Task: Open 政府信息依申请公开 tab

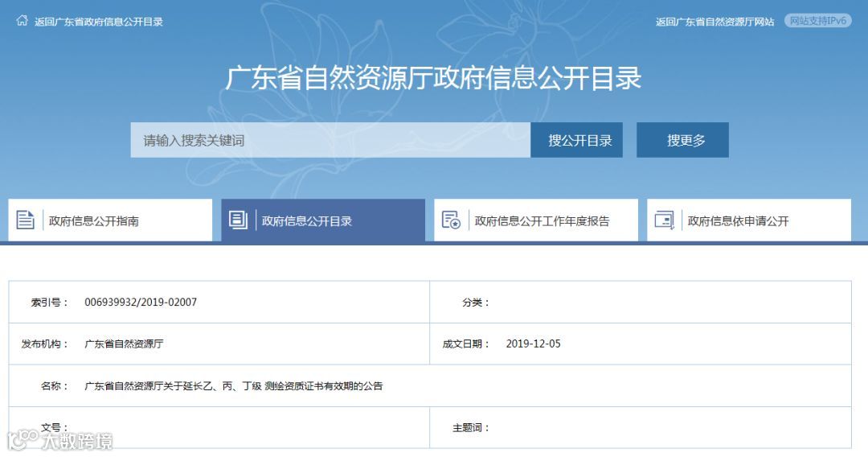Action: click(749, 220)
